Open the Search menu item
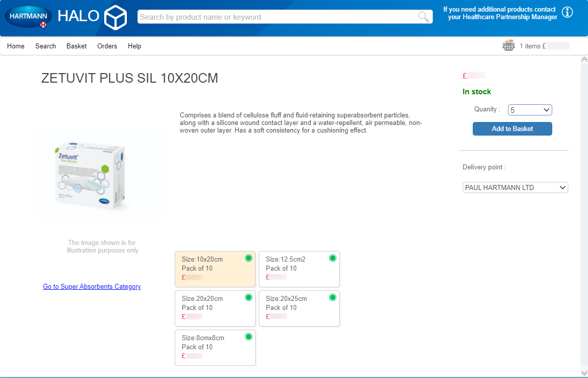Image resolution: width=588 pixels, height=378 pixels. (45, 46)
